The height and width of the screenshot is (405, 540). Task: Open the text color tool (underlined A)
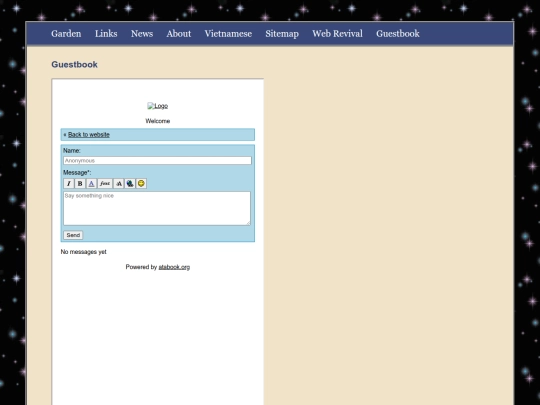click(x=91, y=184)
